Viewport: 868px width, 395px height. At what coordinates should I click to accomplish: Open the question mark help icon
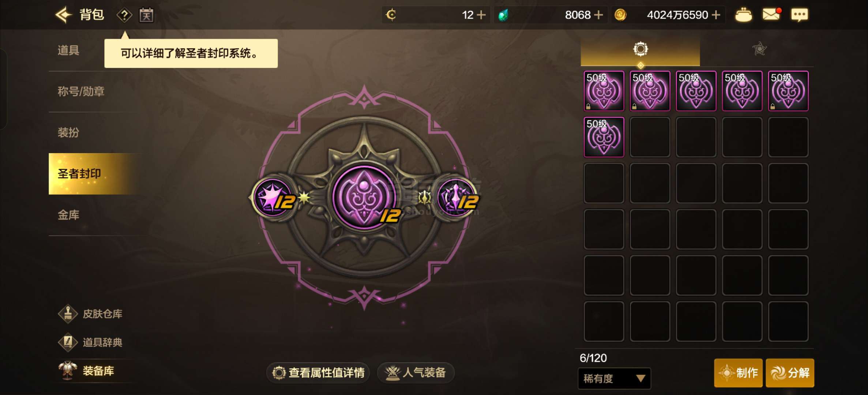click(124, 15)
